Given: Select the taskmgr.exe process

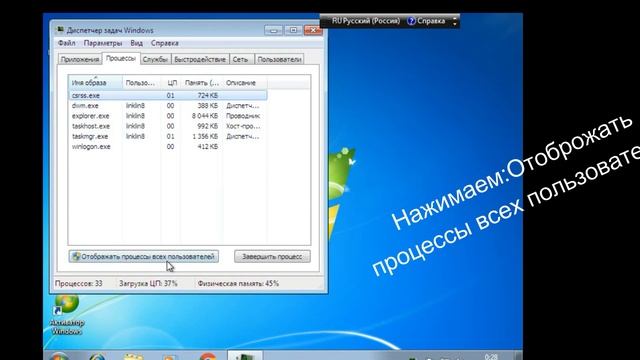Looking at the screenshot, I should pyautogui.click(x=90, y=136).
